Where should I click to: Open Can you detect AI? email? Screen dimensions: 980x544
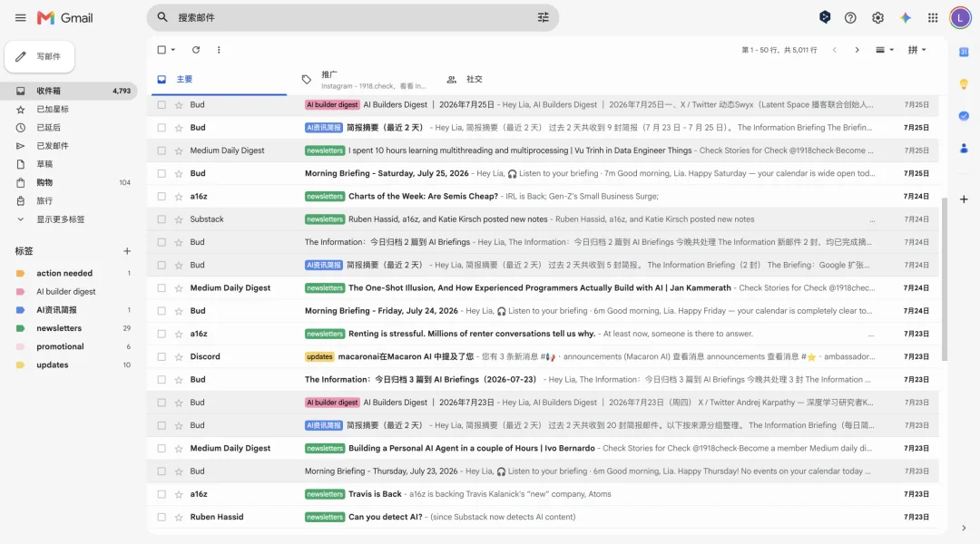click(544, 517)
